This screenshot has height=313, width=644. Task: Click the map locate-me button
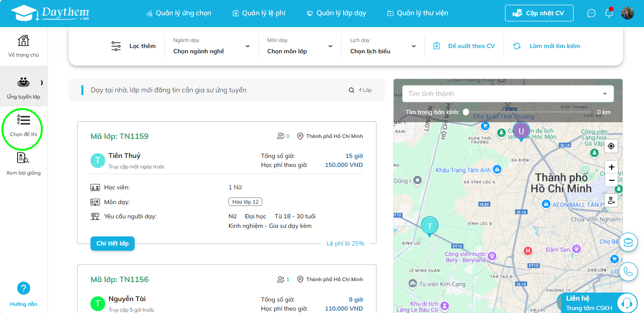click(612, 146)
